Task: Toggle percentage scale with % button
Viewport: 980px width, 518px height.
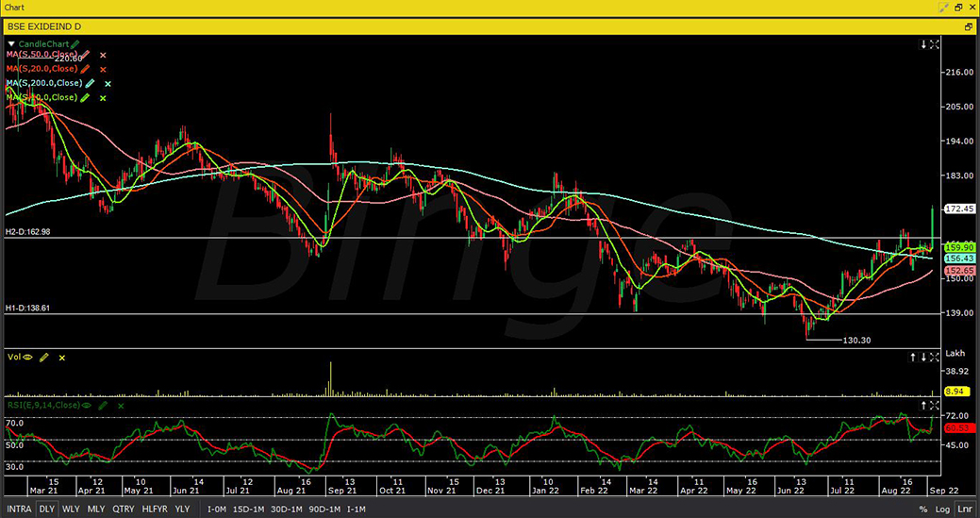Action: (x=923, y=510)
